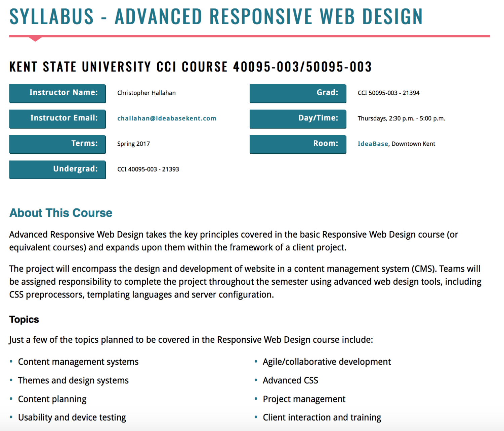The width and height of the screenshot is (504, 431).
Task: Click the Instructor Email label box
Action: tap(57, 118)
